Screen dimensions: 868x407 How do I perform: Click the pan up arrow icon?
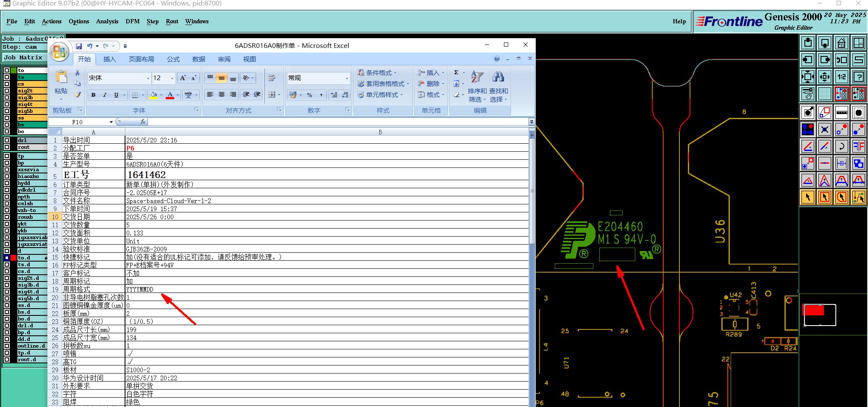[808, 43]
